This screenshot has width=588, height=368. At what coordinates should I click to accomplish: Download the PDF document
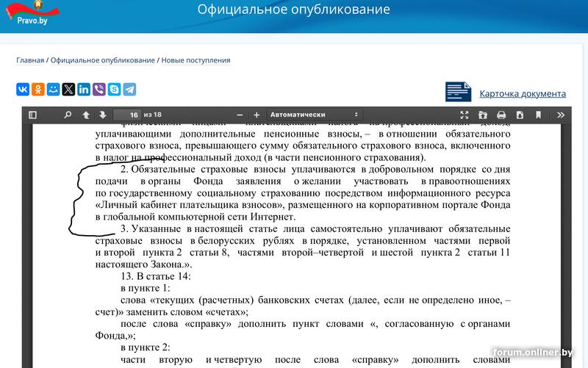tap(520, 115)
